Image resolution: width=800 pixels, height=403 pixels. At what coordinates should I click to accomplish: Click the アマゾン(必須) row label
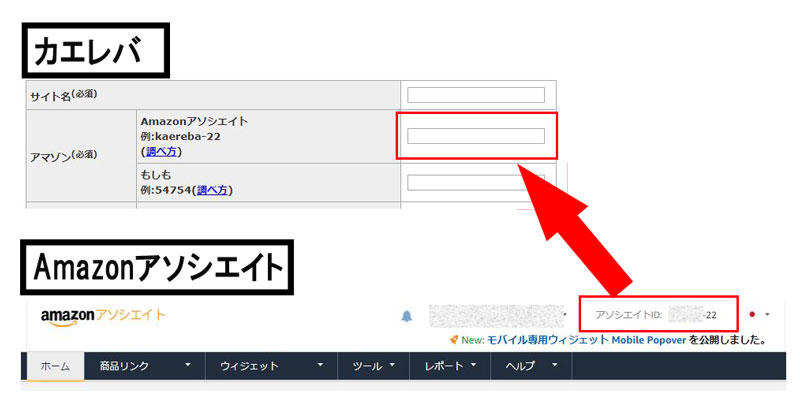[64, 156]
